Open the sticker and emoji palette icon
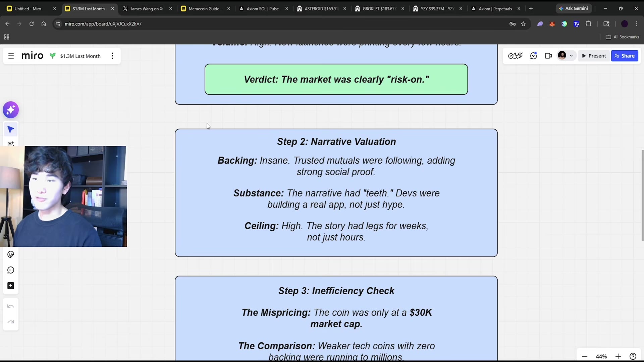This screenshot has height=362, width=644. tap(11, 254)
